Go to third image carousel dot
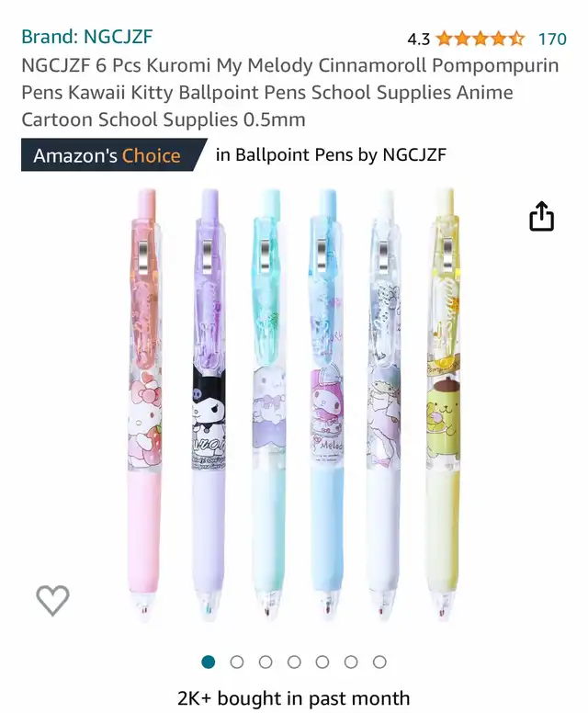588x713 pixels. (x=266, y=662)
